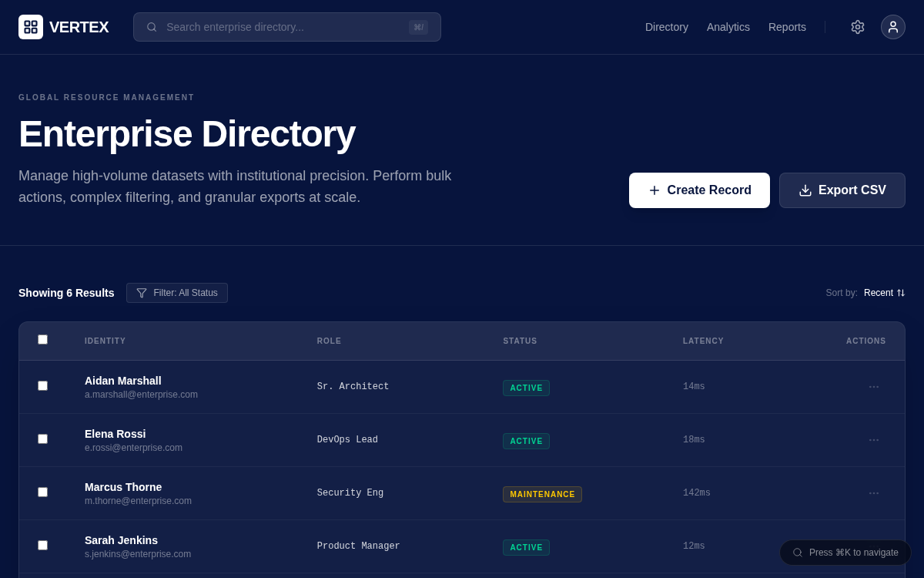Select the checkbox for Elena Rossi
This screenshot has width=924, height=578.
pyautogui.click(x=42, y=439)
